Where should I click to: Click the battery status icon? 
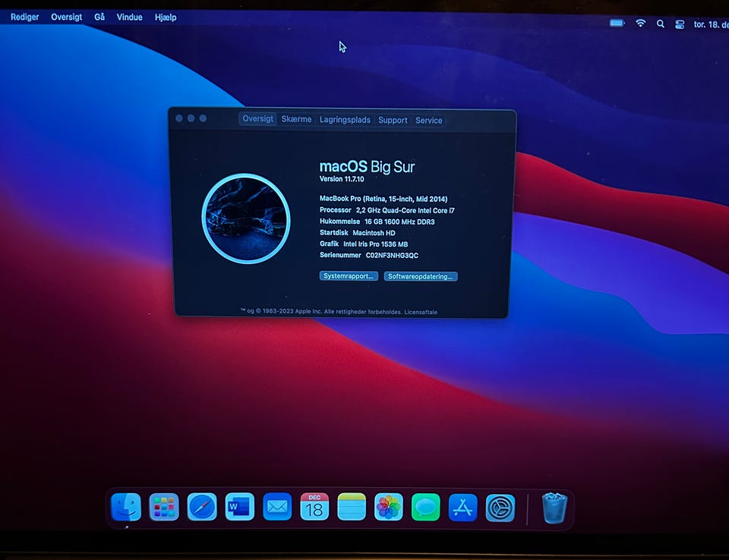(x=617, y=24)
